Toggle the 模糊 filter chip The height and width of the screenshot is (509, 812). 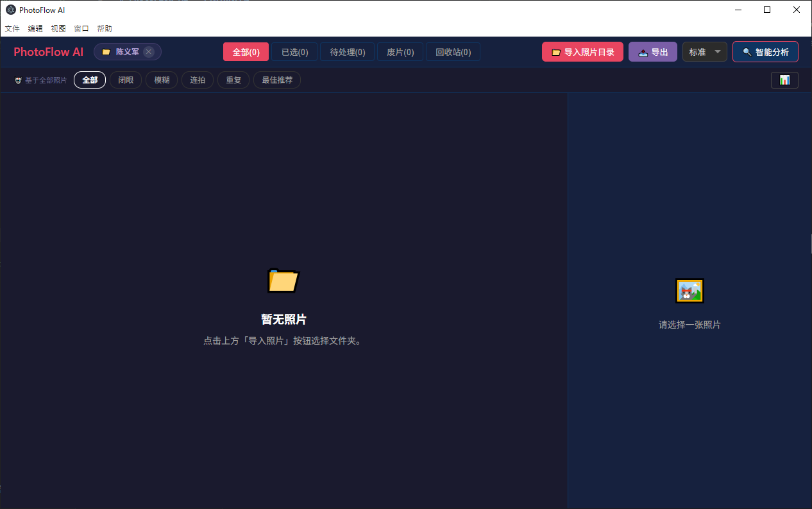click(x=162, y=80)
